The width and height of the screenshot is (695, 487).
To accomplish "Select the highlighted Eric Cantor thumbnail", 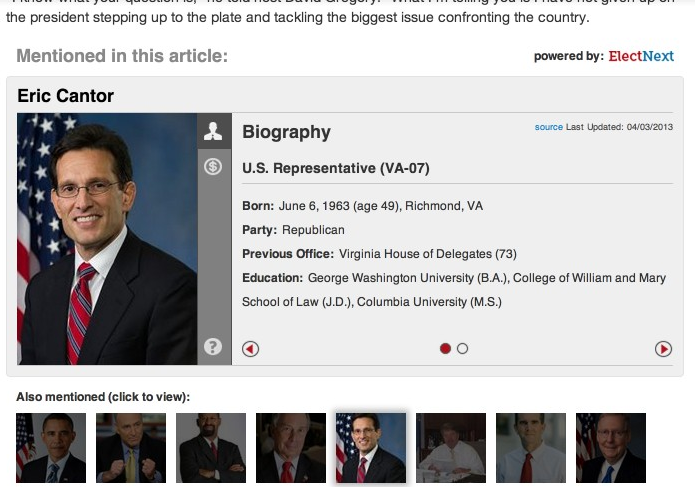I will tap(371, 448).
